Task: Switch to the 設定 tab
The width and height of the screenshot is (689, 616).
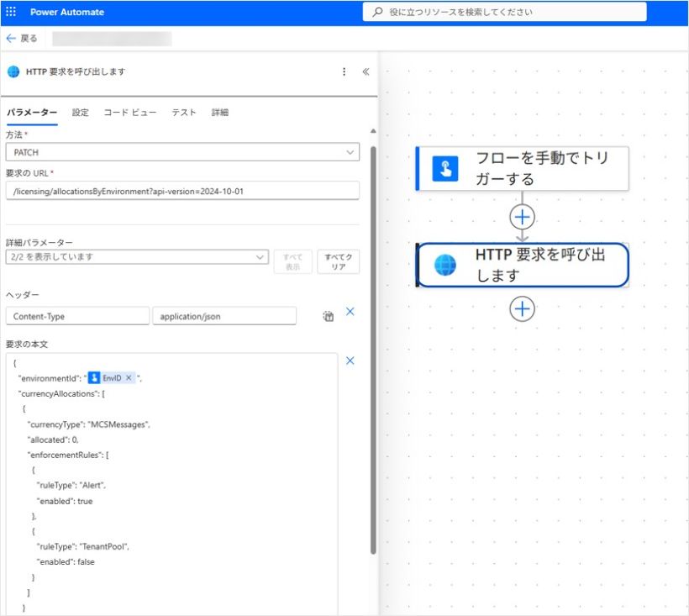Action: click(x=81, y=113)
